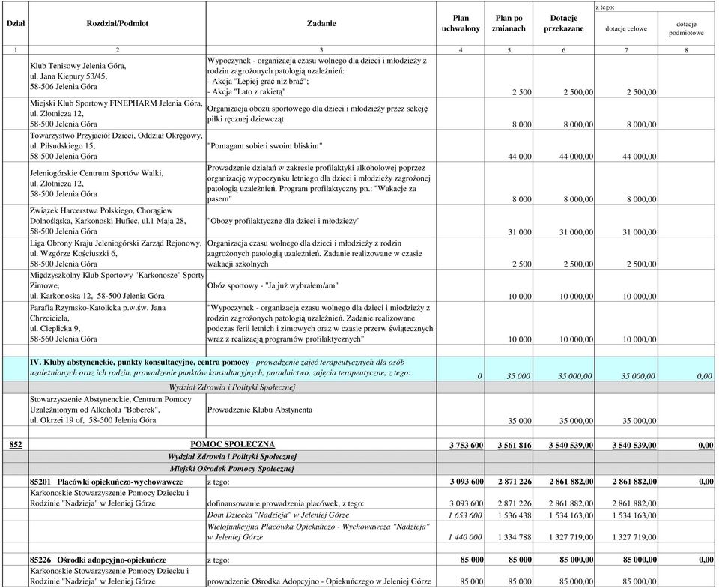This screenshot has height=588, width=719.
Task: Click the 'Plan po zmianach' header
Action: (509, 23)
